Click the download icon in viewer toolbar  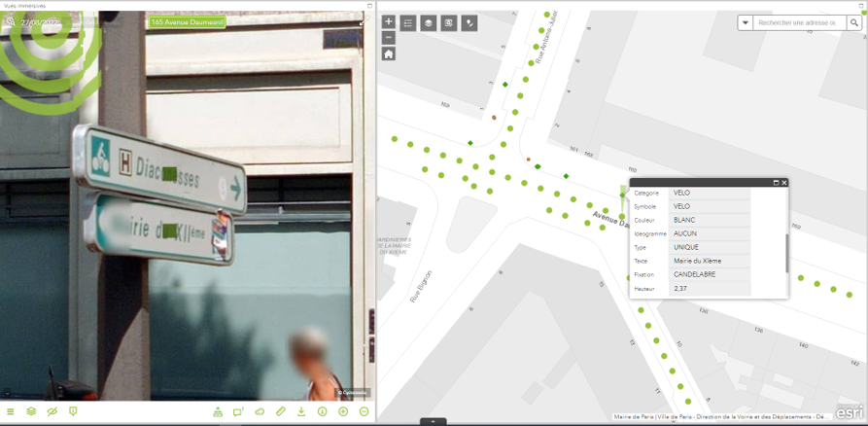click(x=301, y=411)
